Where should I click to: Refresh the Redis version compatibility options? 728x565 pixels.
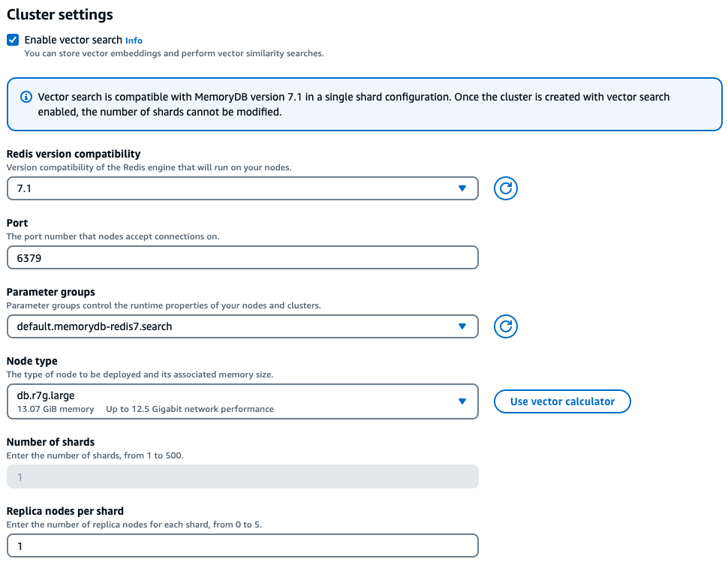(x=505, y=188)
